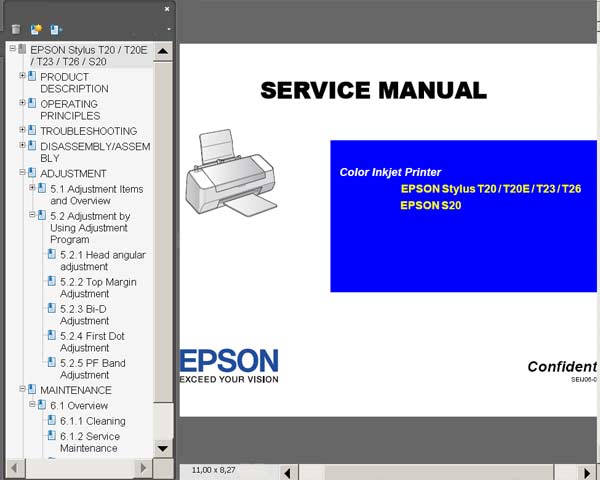
Task: Click the printer illustration on the page
Action: pos(231,173)
